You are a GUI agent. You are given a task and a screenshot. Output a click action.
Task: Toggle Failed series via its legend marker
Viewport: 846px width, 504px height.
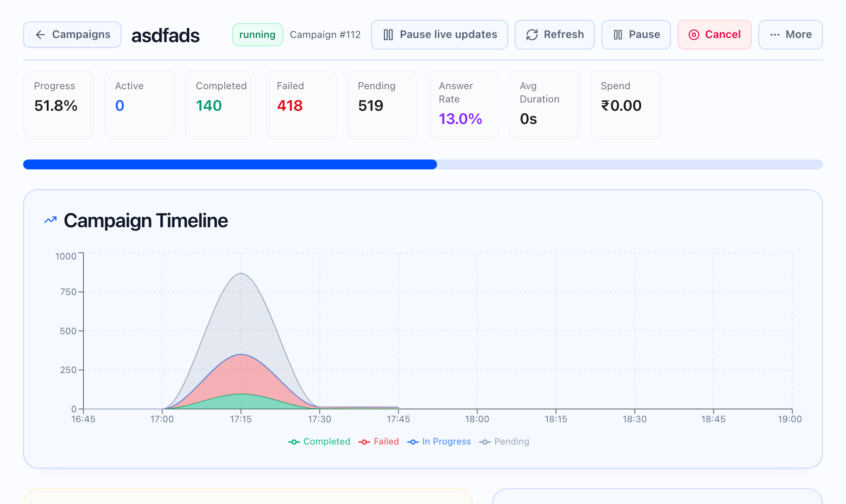(x=364, y=442)
